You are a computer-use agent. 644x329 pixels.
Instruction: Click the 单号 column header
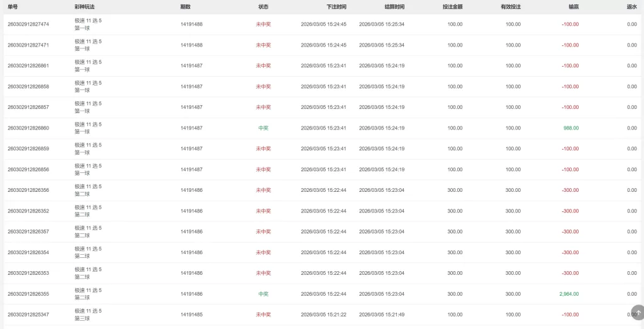pyautogui.click(x=13, y=7)
